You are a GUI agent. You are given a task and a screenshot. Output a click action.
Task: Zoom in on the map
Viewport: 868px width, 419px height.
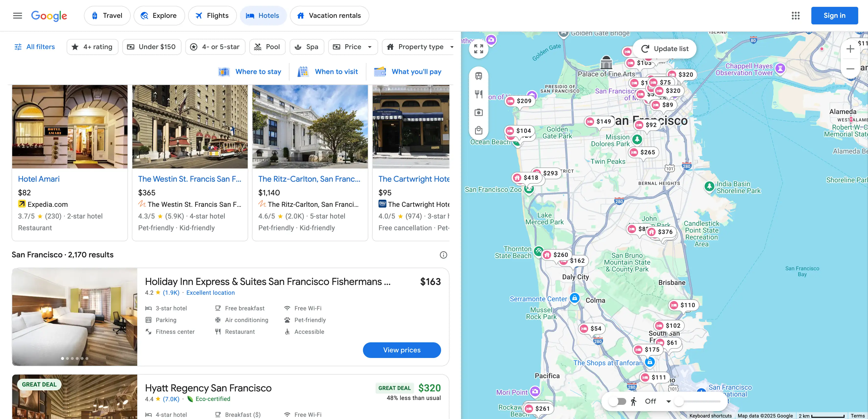pyautogui.click(x=850, y=49)
